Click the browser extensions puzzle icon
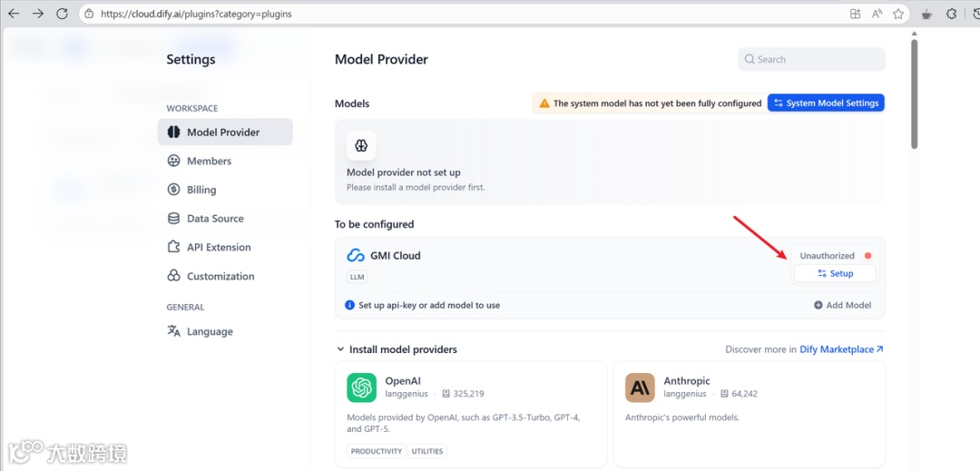Viewport: 980px width, 471px height. (952, 14)
